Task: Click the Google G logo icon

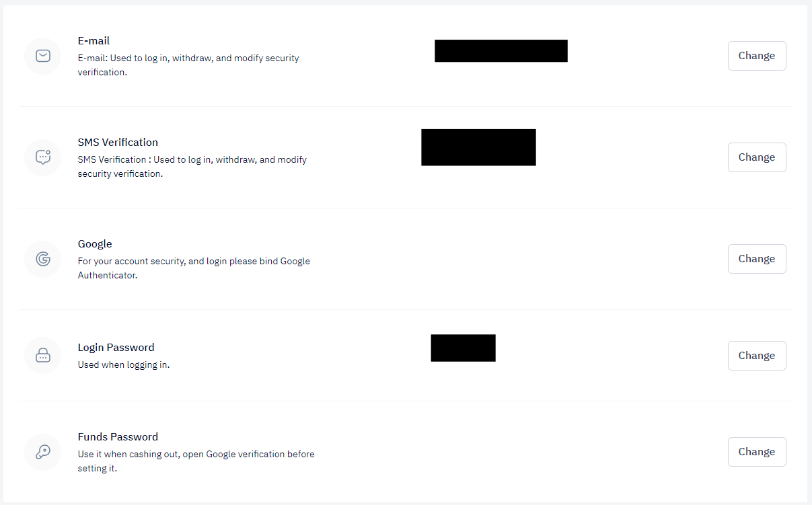Action: coord(43,259)
